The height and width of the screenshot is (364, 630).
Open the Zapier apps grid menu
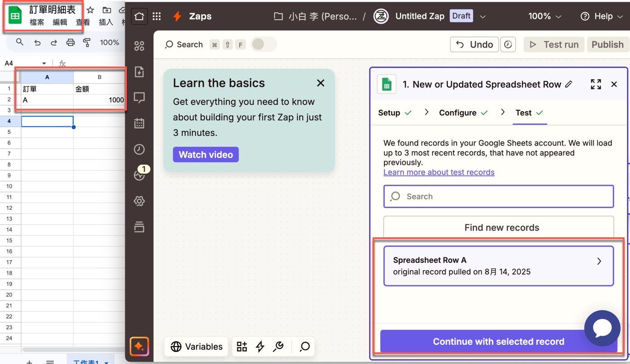(157, 16)
